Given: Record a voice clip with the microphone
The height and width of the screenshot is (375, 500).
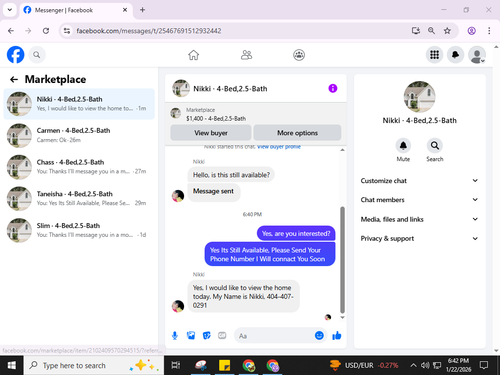Looking at the screenshot, I should (175, 336).
